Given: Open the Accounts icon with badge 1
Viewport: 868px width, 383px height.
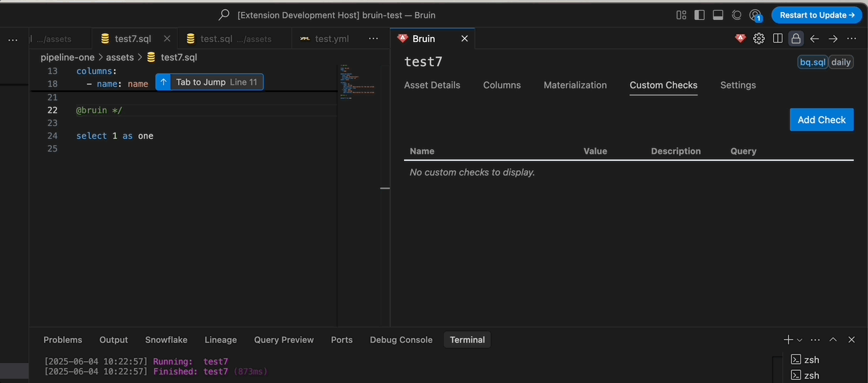Looking at the screenshot, I should tap(755, 15).
